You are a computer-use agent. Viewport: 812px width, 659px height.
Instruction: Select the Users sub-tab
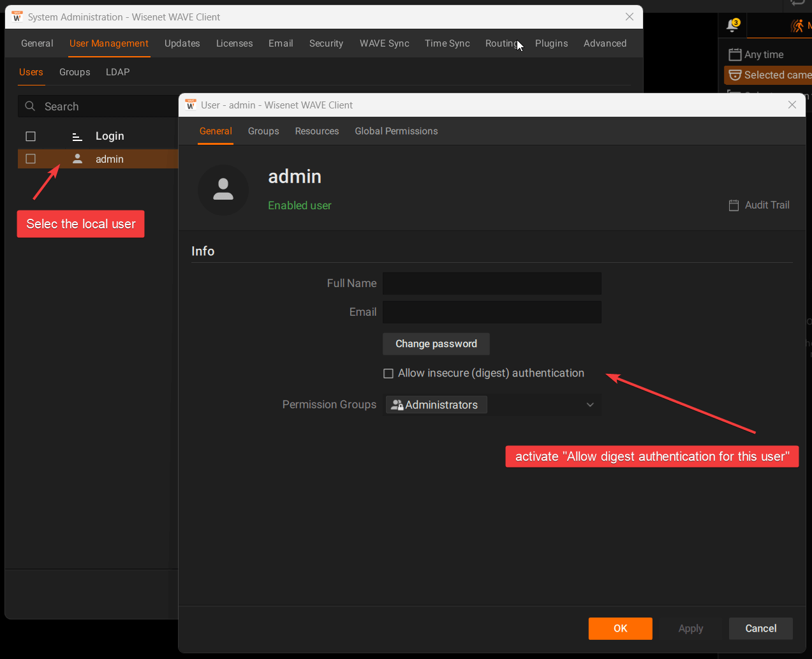[x=31, y=72]
